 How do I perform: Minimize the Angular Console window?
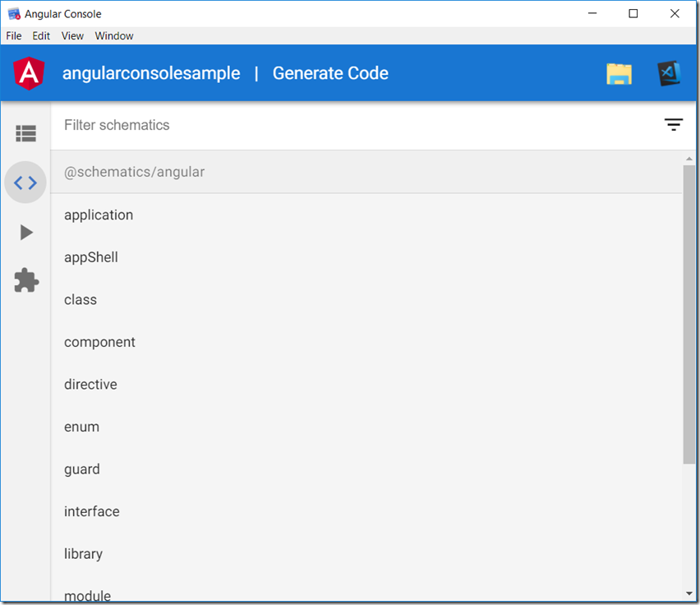point(592,13)
